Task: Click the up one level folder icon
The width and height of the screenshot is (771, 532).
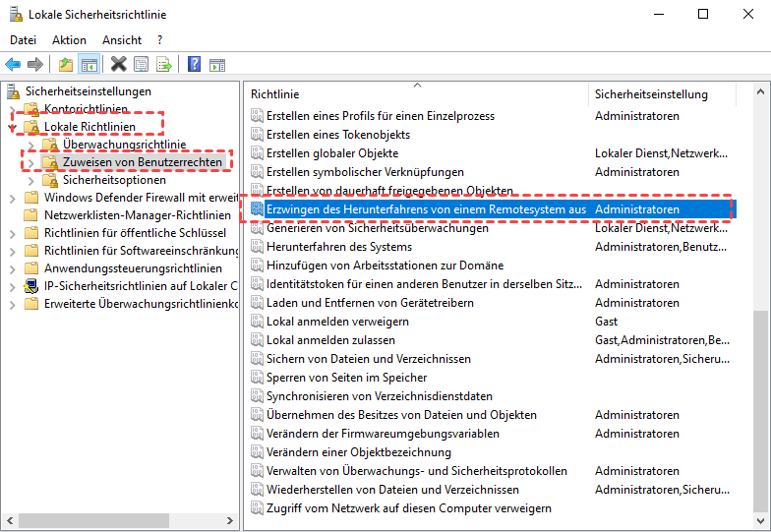Action: (65, 65)
